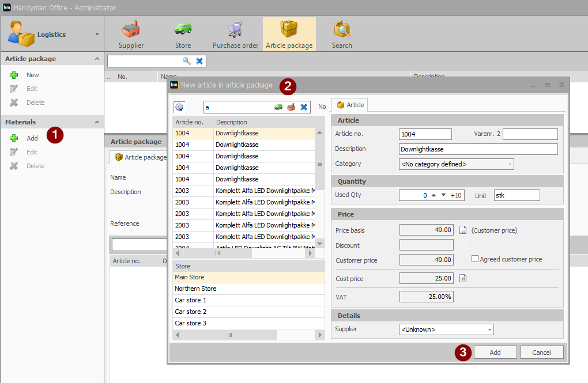Click the article list horizontal scroll right arrow

click(x=310, y=253)
